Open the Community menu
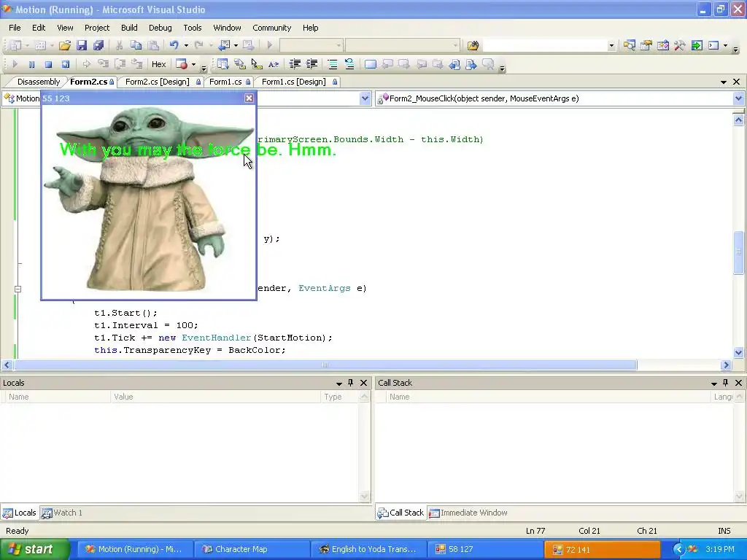This screenshot has width=747, height=560. (x=271, y=28)
